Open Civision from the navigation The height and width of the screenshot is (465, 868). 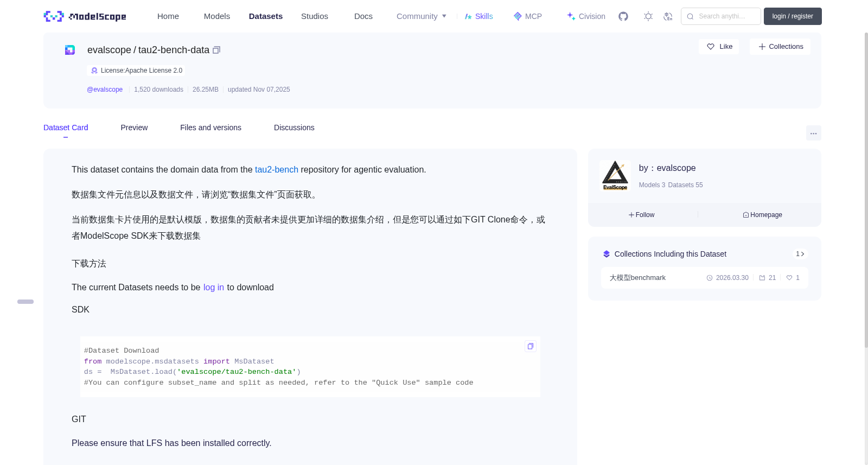[586, 16]
